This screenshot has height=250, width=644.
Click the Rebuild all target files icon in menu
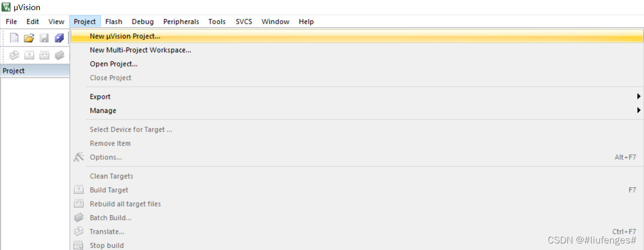[78, 204]
